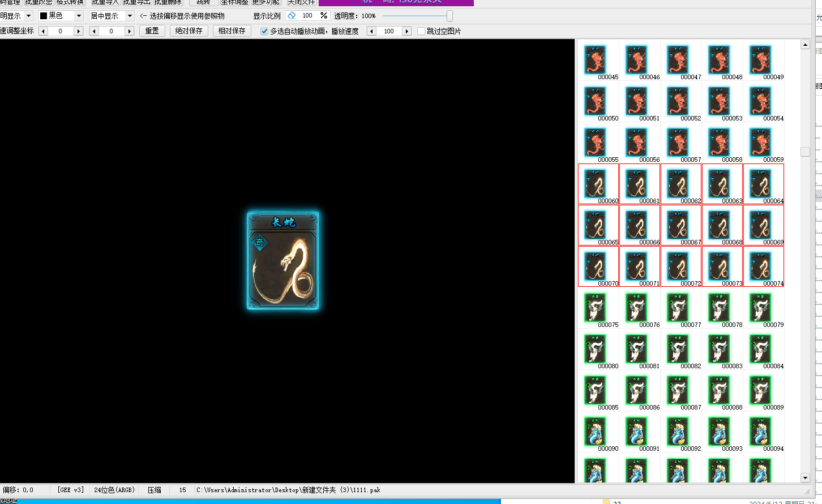Select snake card thumbnail 000070
Image resolution: width=822 pixels, height=504 pixels.
(x=598, y=266)
